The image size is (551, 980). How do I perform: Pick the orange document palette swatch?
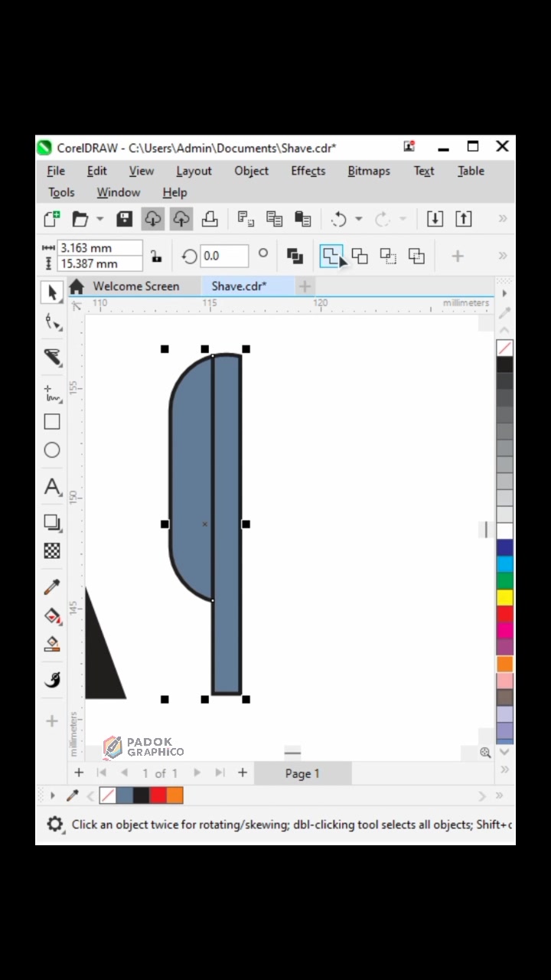click(x=174, y=795)
